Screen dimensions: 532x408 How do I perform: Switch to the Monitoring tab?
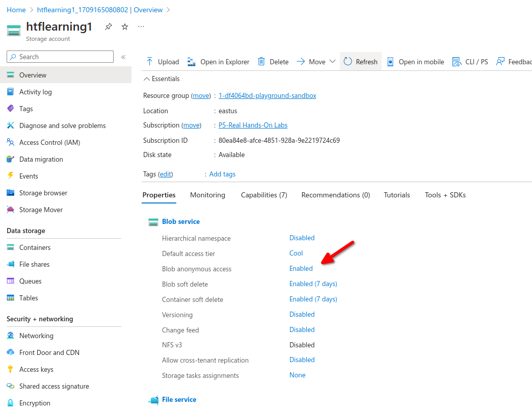click(207, 195)
